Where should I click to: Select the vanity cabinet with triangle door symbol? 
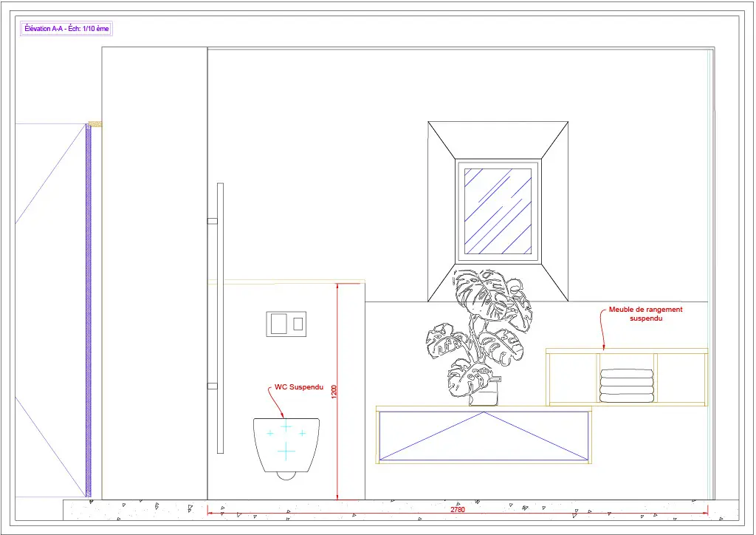[x=484, y=436]
